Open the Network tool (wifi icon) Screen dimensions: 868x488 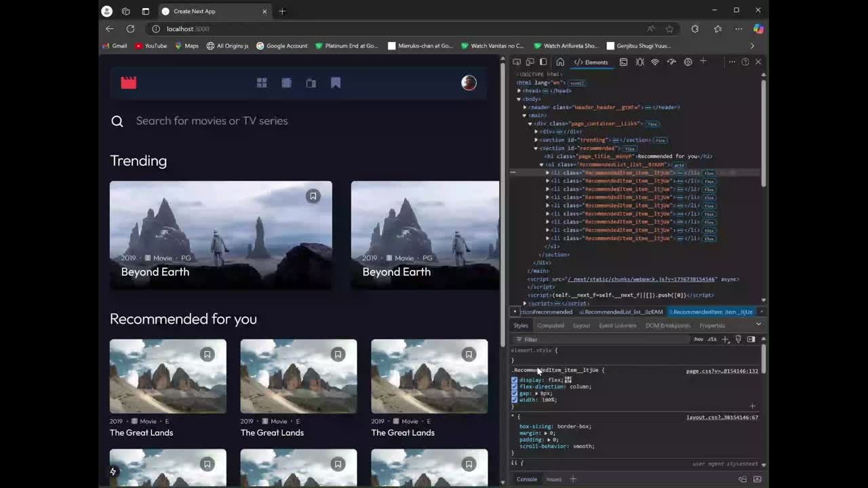click(x=655, y=62)
